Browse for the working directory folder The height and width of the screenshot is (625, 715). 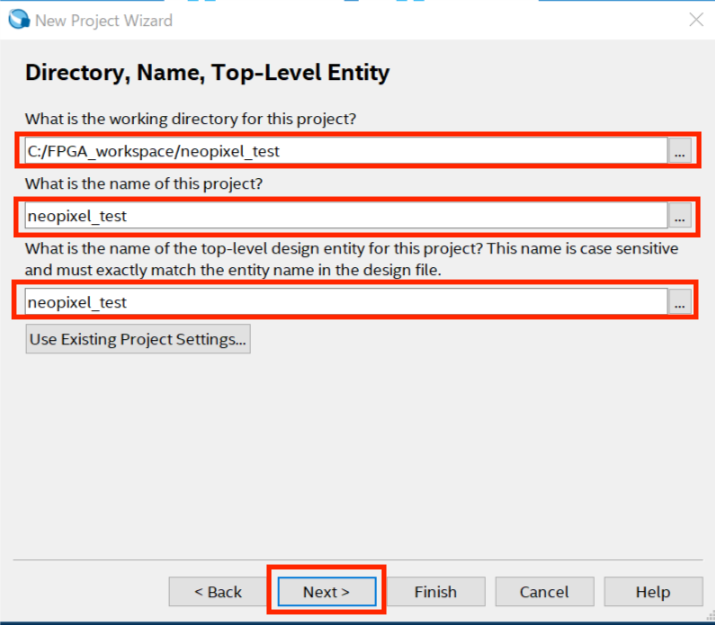click(680, 152)
